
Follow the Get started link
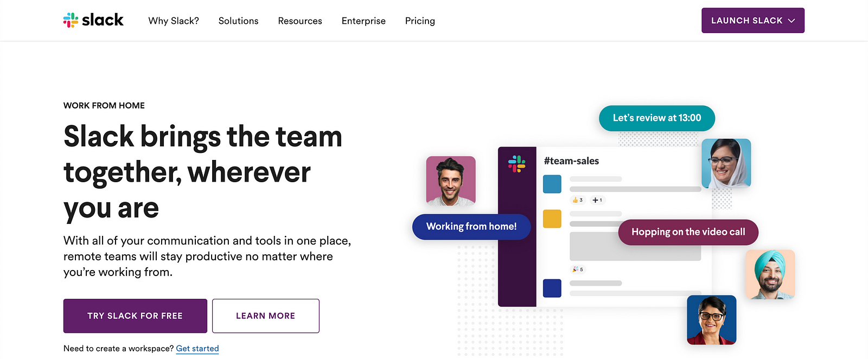click(197, 348)
